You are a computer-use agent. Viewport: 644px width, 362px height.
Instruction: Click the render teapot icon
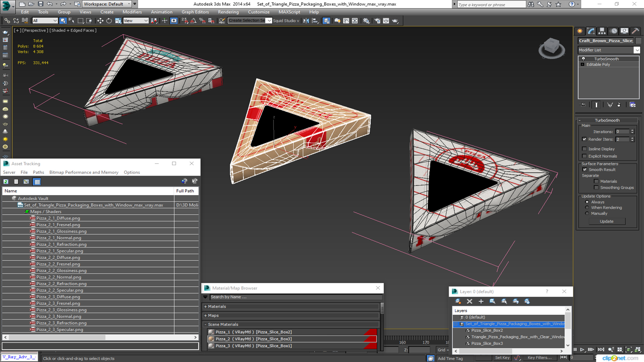click(395, 21)
